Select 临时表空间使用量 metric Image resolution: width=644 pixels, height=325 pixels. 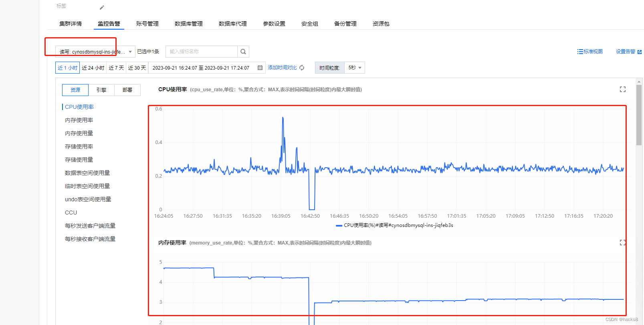click(x=87, y=186)
